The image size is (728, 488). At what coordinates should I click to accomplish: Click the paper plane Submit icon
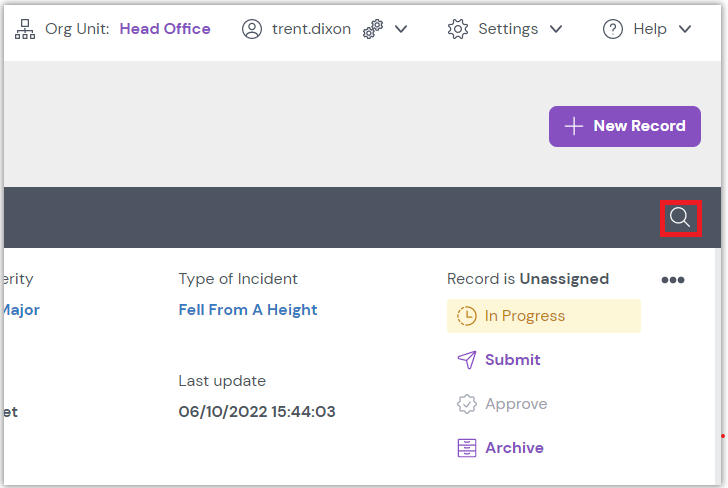(x=466, y=360)
